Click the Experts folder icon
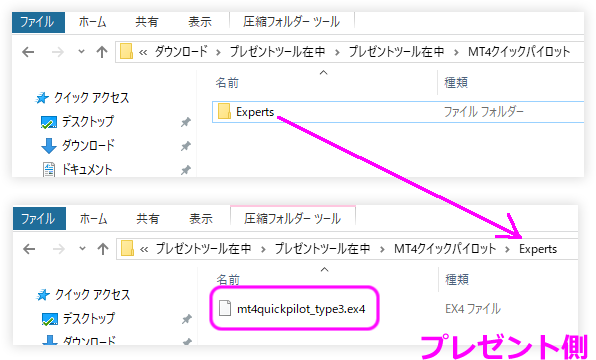 224,112
